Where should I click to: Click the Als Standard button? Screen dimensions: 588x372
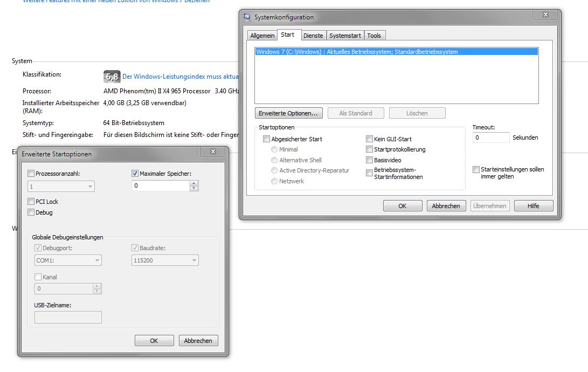point(356,113)
